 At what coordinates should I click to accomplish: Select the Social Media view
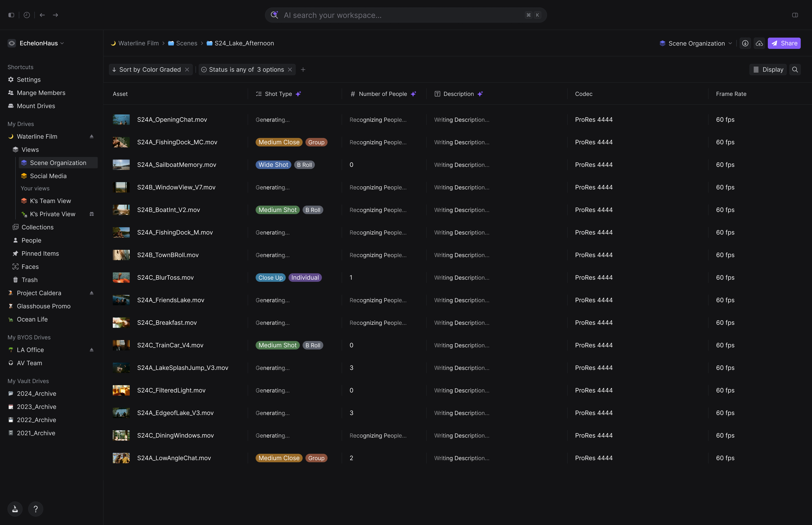[48, 176]
